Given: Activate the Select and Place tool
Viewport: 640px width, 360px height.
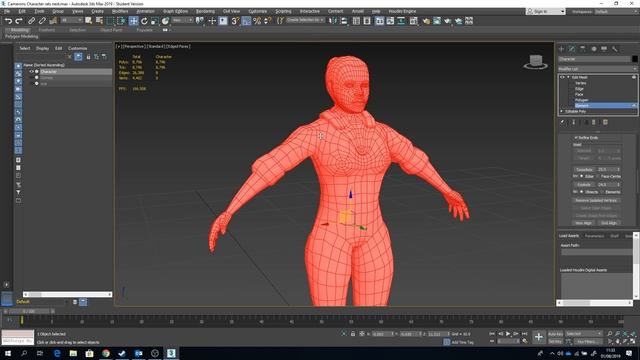Looking at the screenshot, I should (x=165, y=21).
